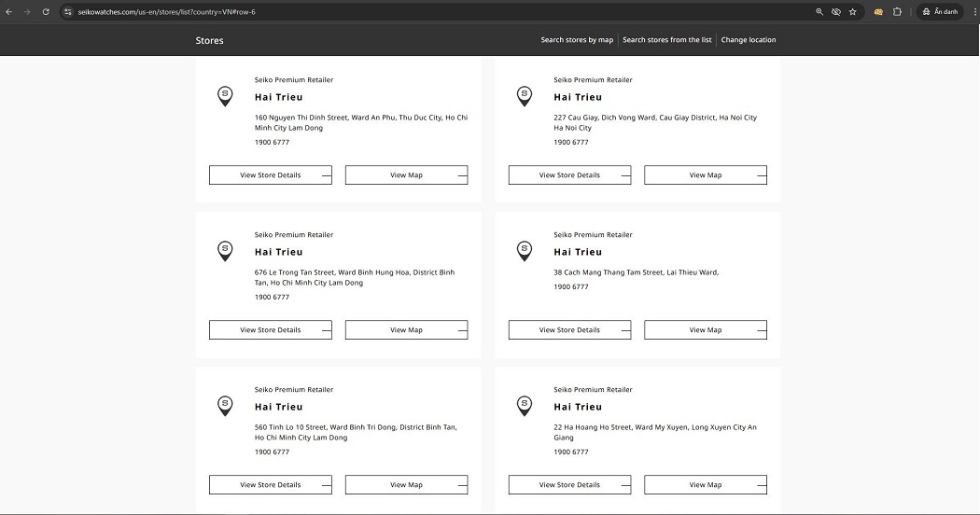Image resolution: width=980 pixels, height=515 pixels.
Task: Click map pin icon for 160 Nguyen Thi Dinh store
Action: click(225, 96)
